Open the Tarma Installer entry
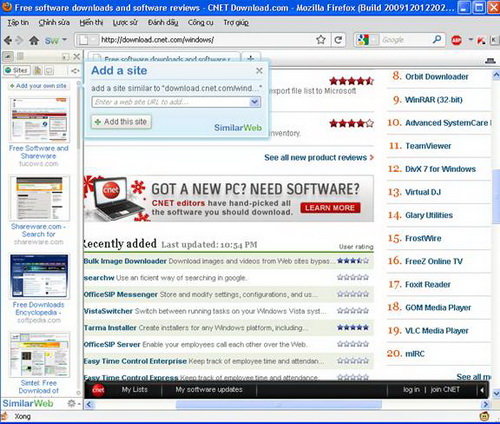Screen dimensions: 500x424 (x=110, y=328)
